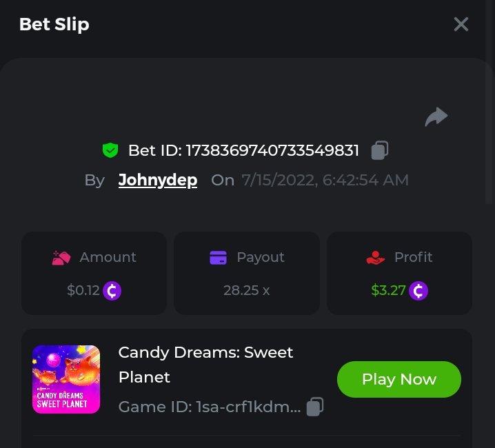Click the bet date 7/15/2022 timestamp

click(325, 181)
